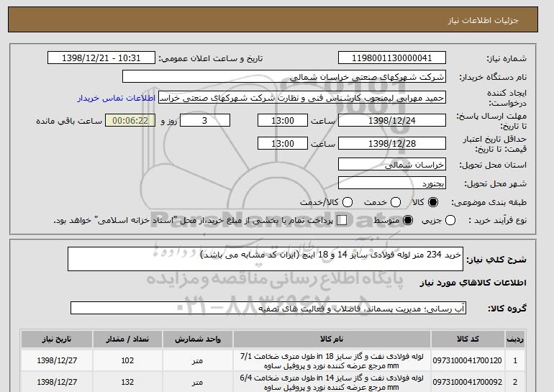The width and height of the screenshot is (554, 392).
Task: Click the response deadline hour 13:00 field
Action: [283, 120]
